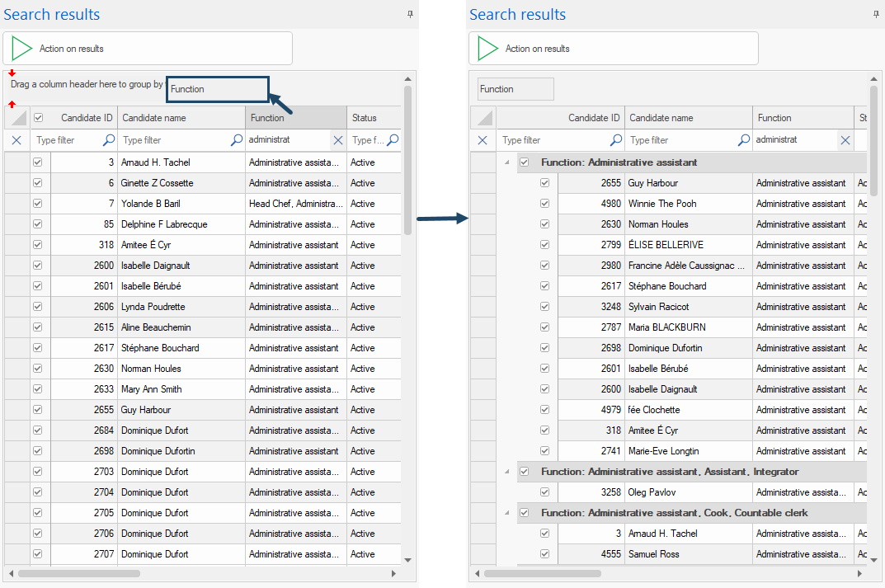Viewport: 885px width, 588px height.
Task: Clear the 'administrat' filter in the left grid
Action: [x=338, y=140]
